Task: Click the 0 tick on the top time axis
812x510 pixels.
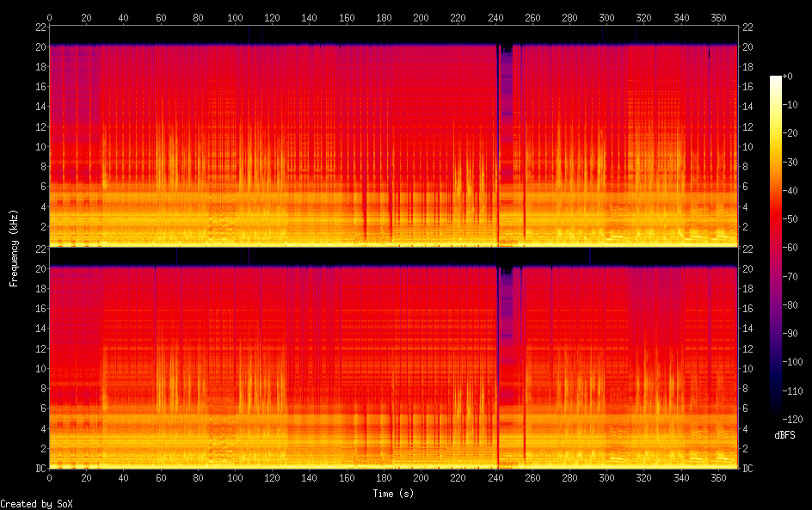Action: (49, 17)
